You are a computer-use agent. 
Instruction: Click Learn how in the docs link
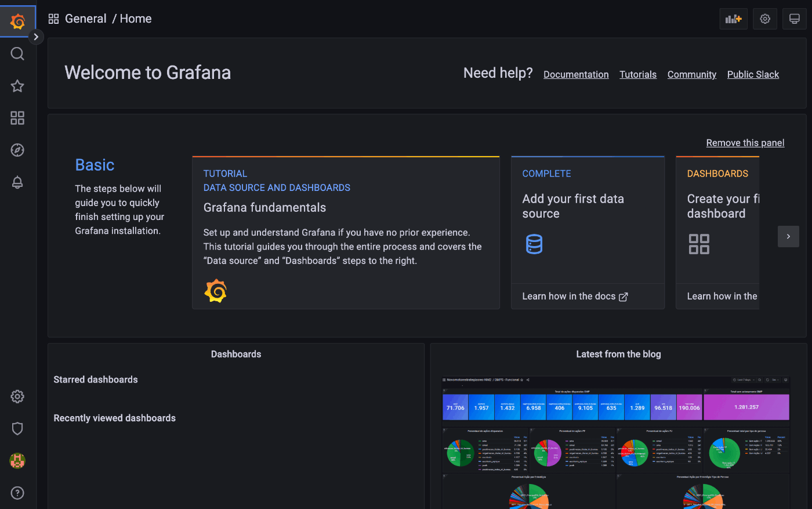pyautogui.click(x=568, y=297)
